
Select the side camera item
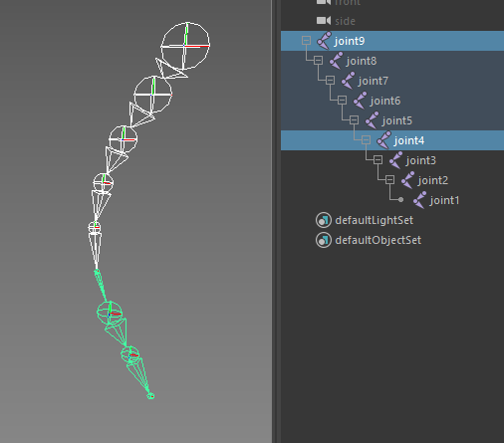click(x=345, y=21)
